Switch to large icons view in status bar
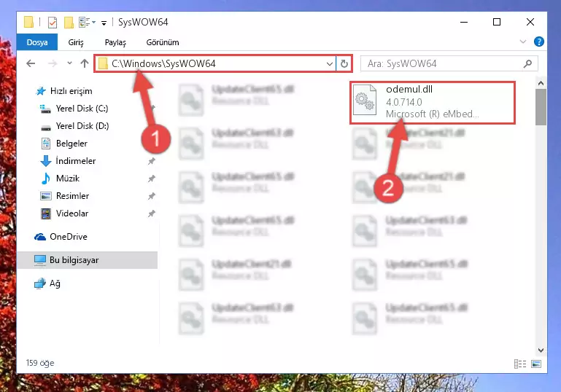The image size is (561, 392). click(536, 364)
